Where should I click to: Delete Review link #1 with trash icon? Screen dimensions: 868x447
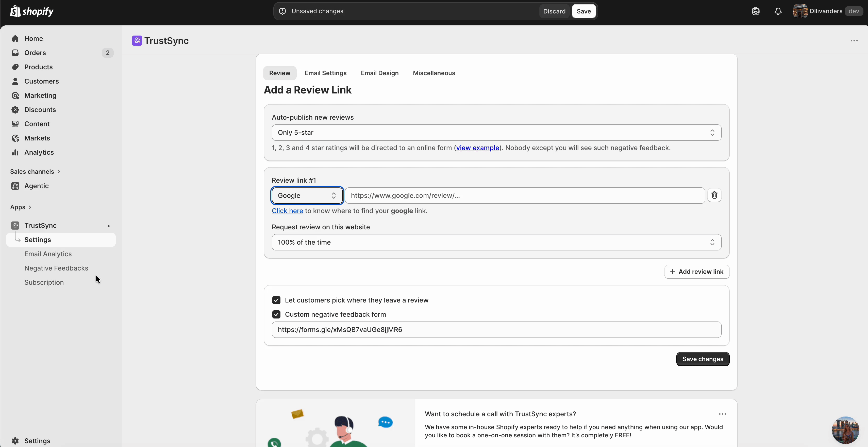coord(714,195)
